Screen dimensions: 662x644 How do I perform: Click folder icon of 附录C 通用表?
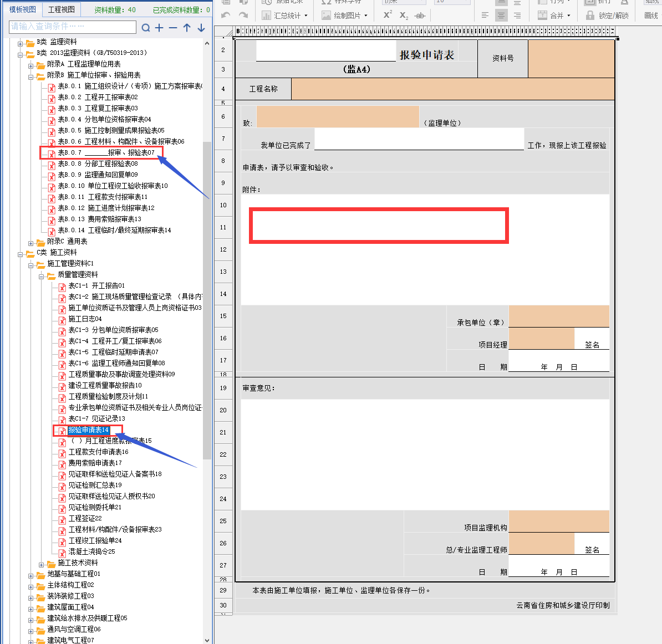(x=41, y=242)
